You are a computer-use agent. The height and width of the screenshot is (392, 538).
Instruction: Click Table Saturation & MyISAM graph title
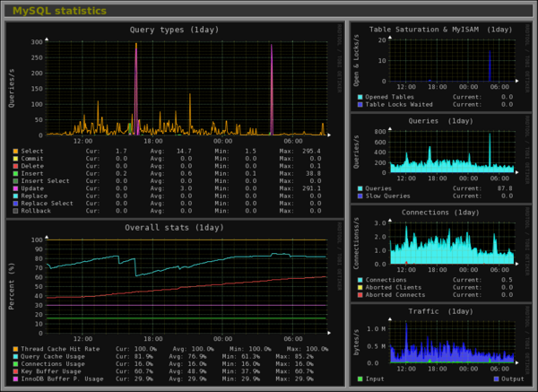pos(440,30)
